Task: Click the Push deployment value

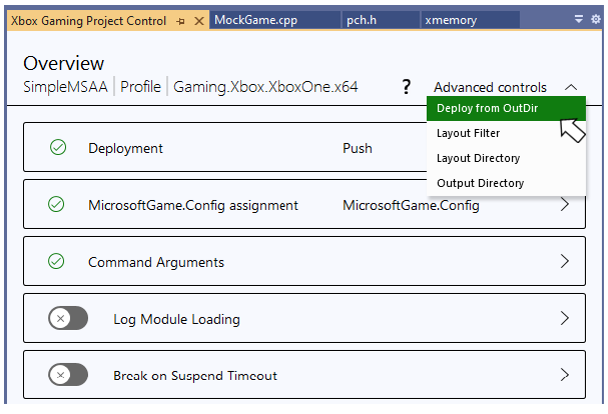Action: [358, 148]
